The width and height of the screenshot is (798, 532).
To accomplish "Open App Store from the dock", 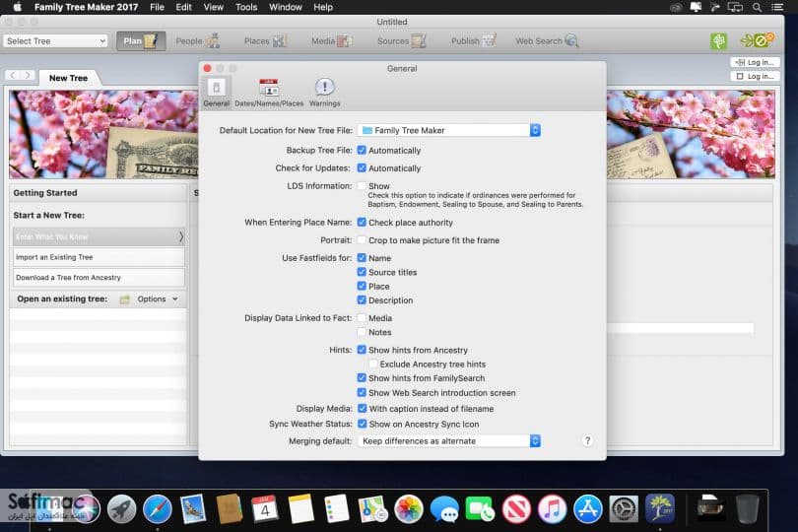I will pos(588,508).
